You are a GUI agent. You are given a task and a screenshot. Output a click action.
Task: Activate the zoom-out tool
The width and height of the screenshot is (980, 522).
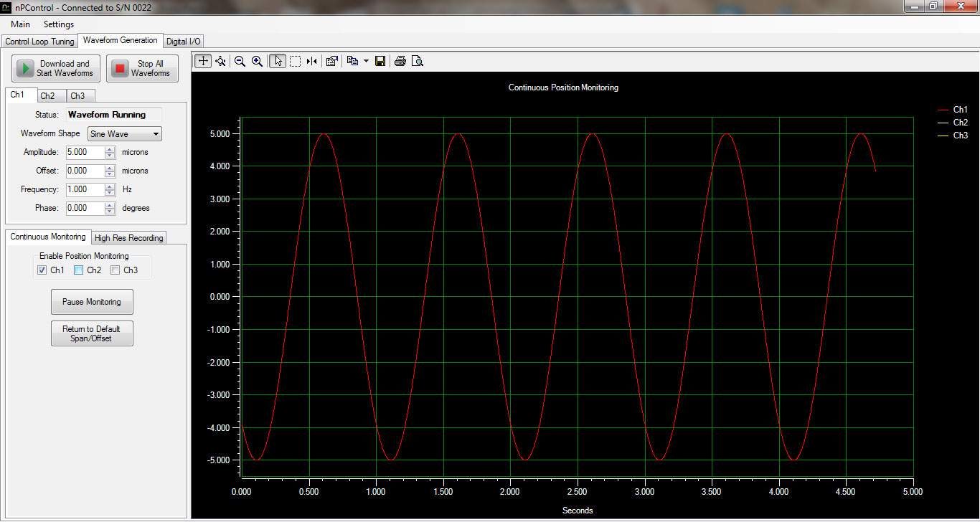point(240,61)
